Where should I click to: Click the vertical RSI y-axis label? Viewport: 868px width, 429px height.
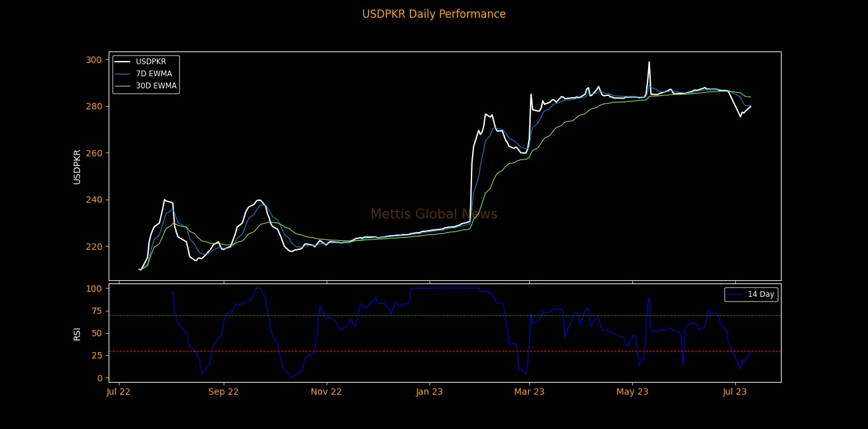coord(77,334)
